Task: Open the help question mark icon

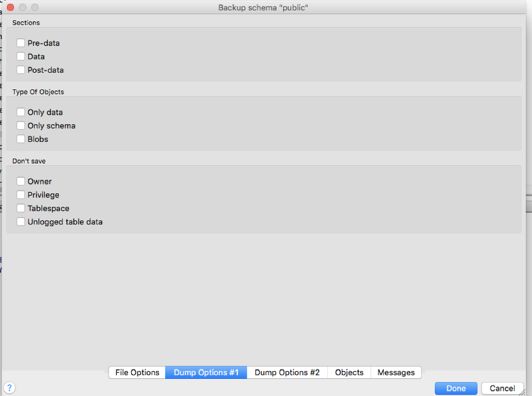Action: pyautogui.click(x=9, y=388)
